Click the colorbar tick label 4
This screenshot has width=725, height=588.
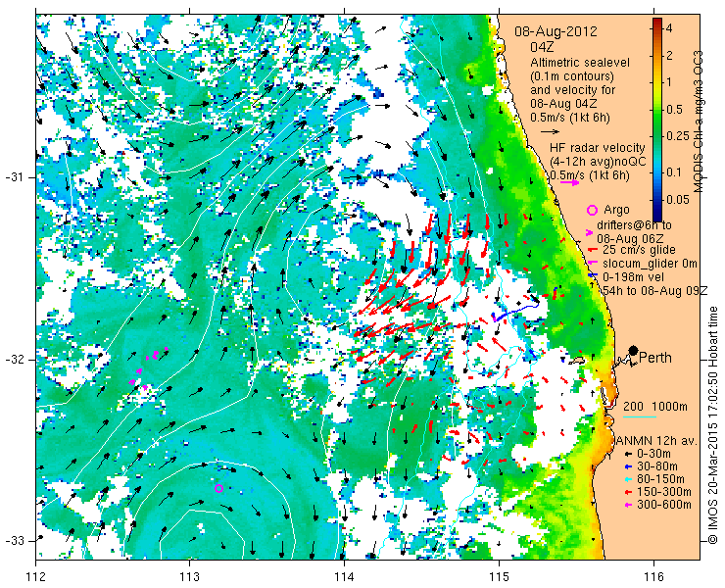[669, 28]
